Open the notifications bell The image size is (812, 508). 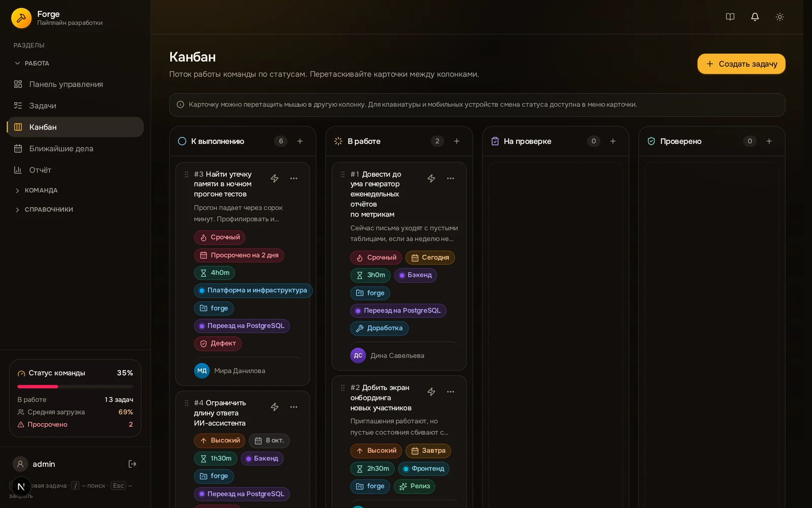pos(755,17)
